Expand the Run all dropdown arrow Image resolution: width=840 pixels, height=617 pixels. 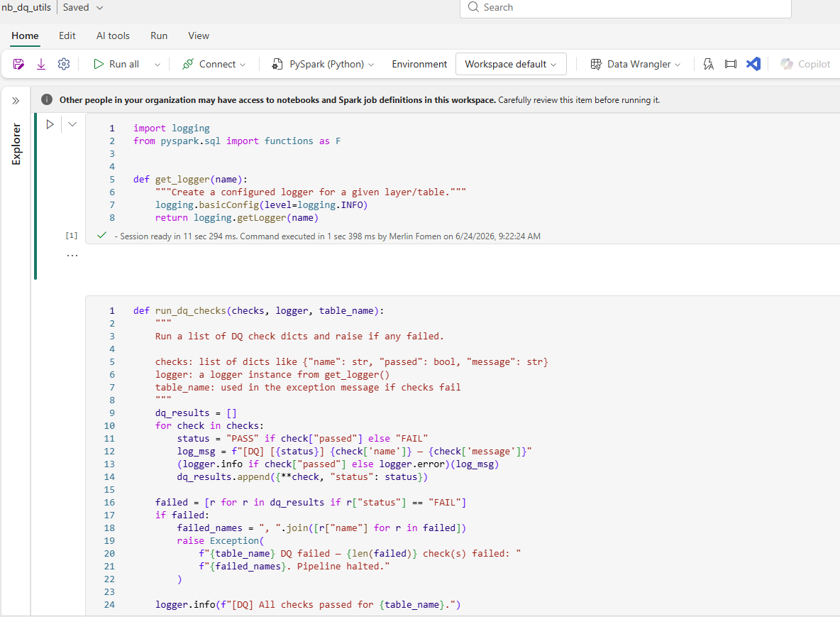[157, 65]
